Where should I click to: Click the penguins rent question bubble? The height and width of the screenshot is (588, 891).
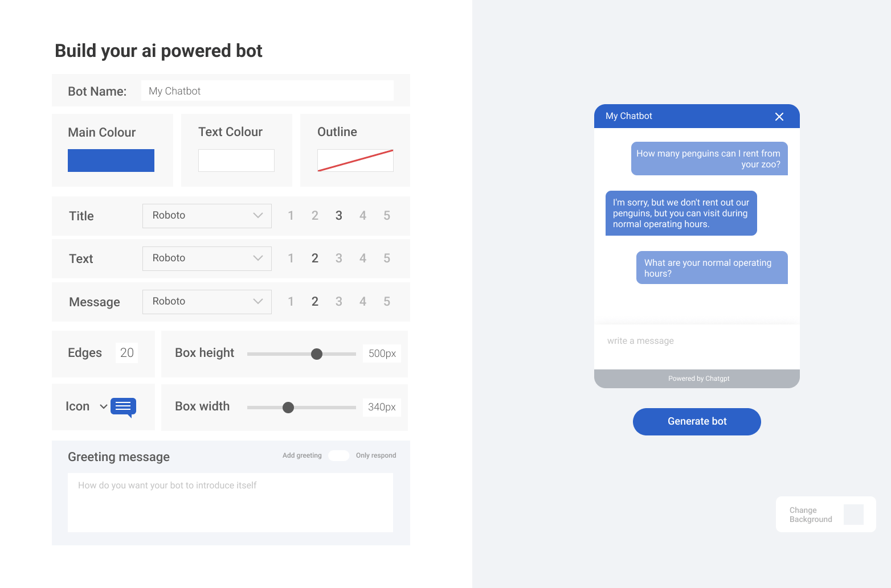pyautogui.click(x=709, y=159)
